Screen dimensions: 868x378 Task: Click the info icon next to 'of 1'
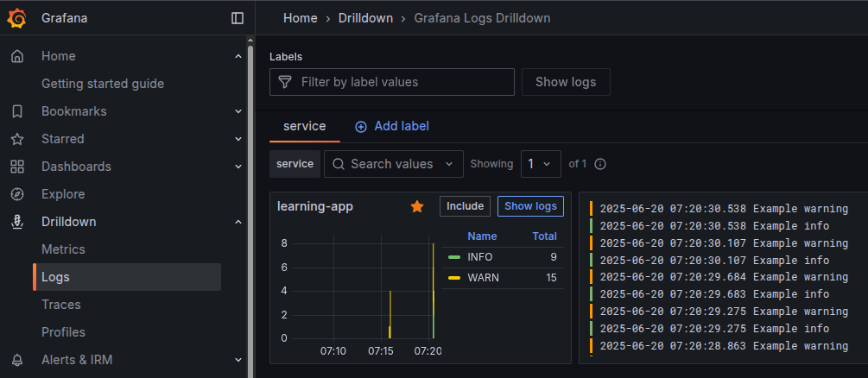tap(600, 164)
